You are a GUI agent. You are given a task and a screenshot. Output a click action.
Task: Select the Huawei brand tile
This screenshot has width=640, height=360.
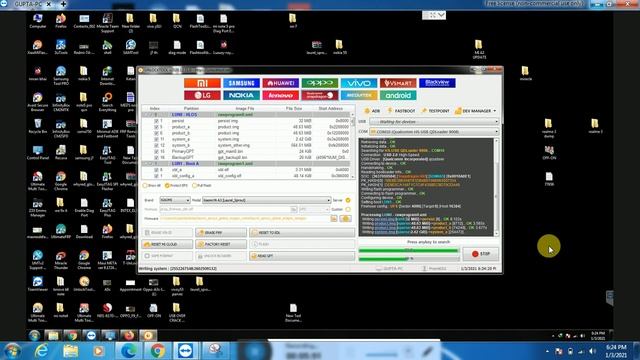point(280,83)
